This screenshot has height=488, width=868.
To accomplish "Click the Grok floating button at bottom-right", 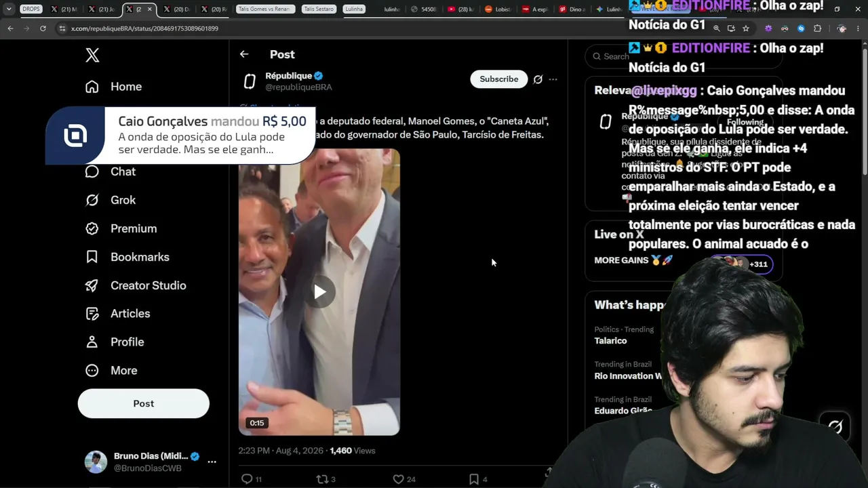I will 835,426.
